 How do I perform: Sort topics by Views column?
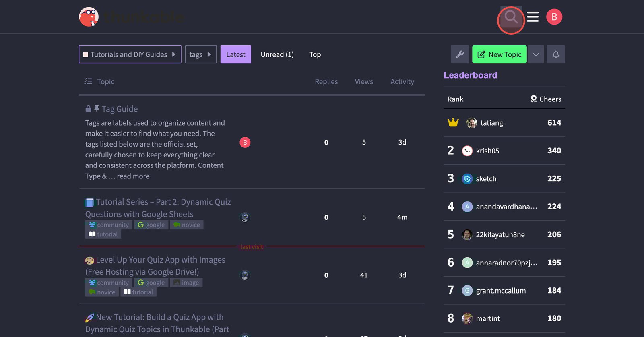[363, 81]
